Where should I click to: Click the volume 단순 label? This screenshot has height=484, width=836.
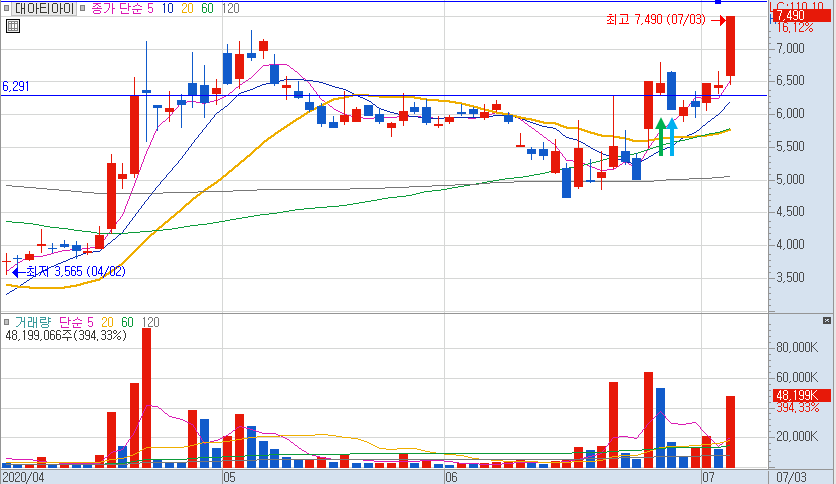[x=72, y=322]
